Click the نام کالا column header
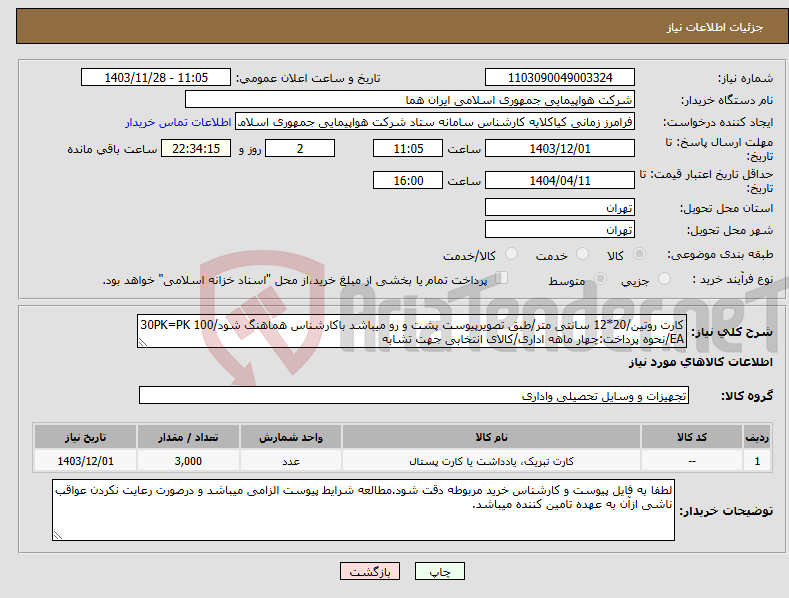 [491, 437]
